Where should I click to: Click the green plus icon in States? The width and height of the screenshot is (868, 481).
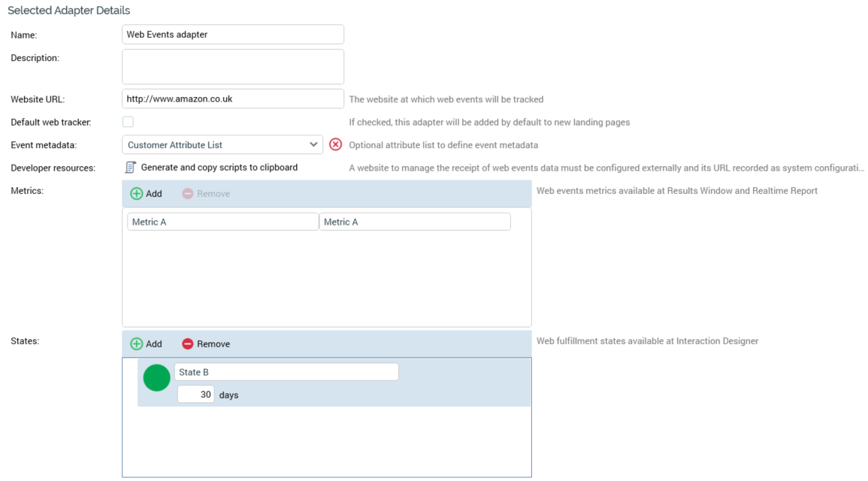tap(137, 344)
